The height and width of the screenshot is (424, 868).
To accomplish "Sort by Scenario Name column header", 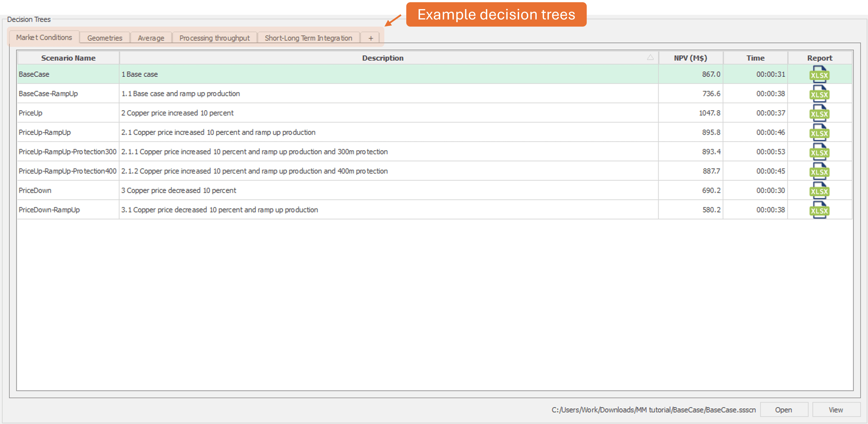I will pos(68,58).
